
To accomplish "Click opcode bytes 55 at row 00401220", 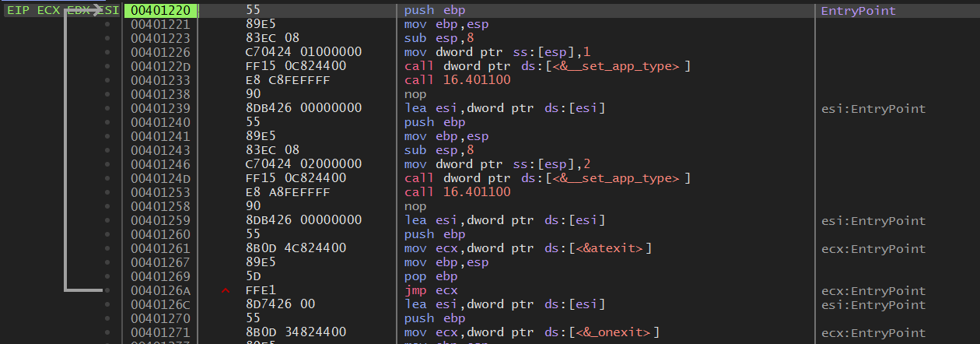I will (253, 10).
